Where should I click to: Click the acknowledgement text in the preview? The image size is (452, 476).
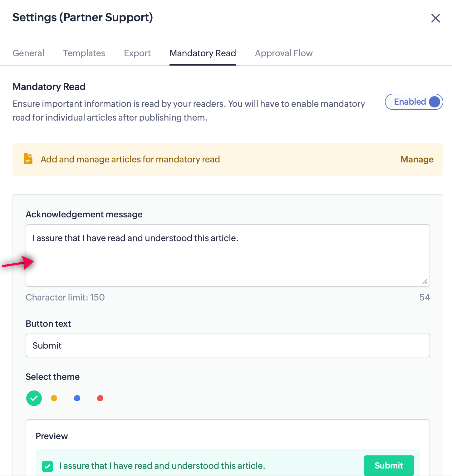click(162, 466)
